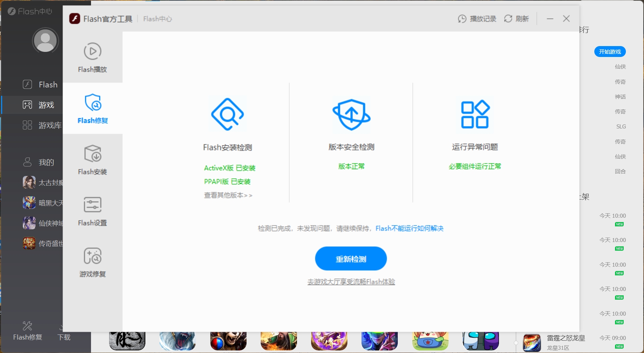Image resolution: width=644 pixels, height=353 pixels.
Task: Click the black dragon ink game thumbnail
Action: coord(127,341)
